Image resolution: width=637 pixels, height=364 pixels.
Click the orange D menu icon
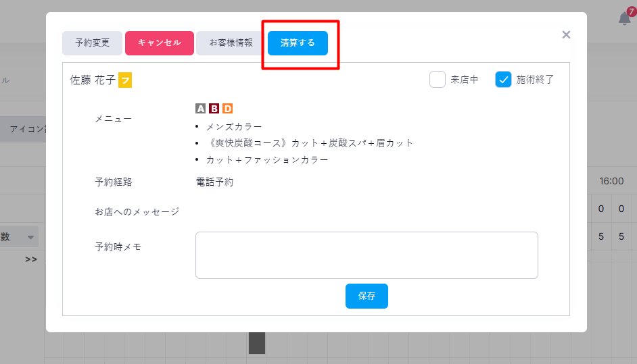[227, 108]
